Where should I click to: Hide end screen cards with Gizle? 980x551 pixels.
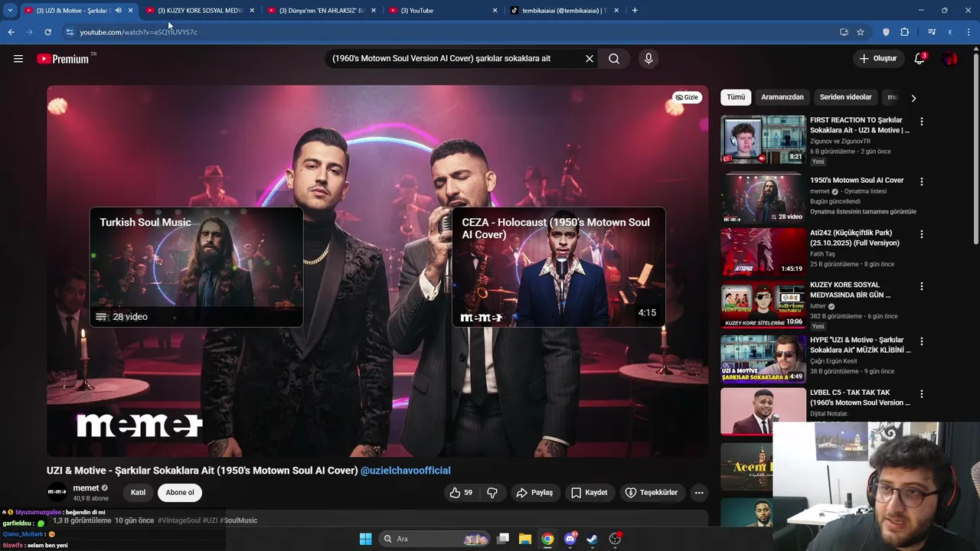[687, 97]
